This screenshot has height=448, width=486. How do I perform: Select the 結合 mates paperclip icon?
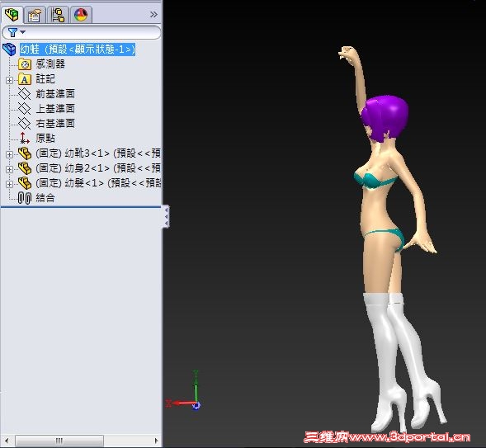[x=25, y=198]
